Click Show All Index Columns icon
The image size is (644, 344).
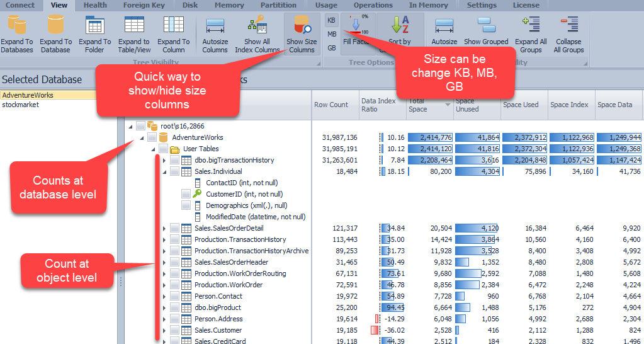point(257,25)
